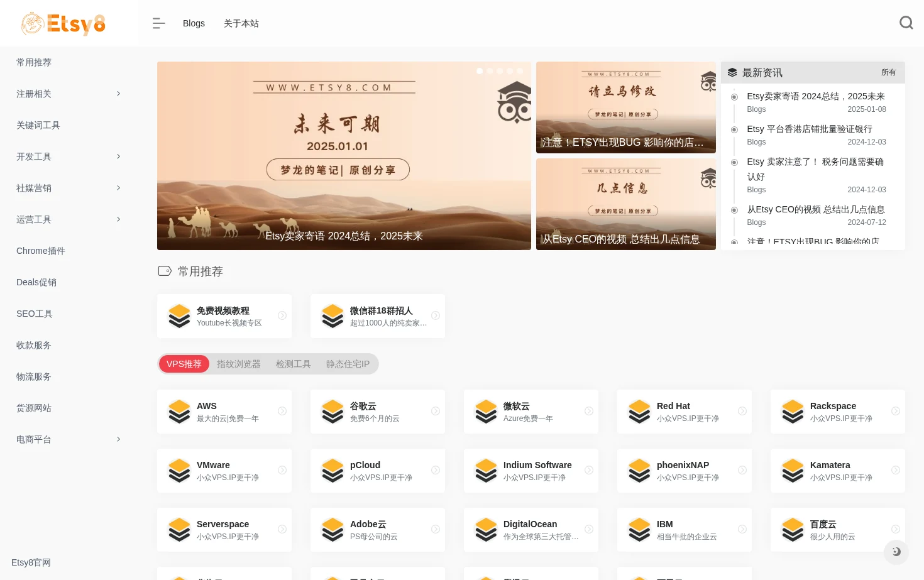Click the Etsy8 logo

point(63,23)
